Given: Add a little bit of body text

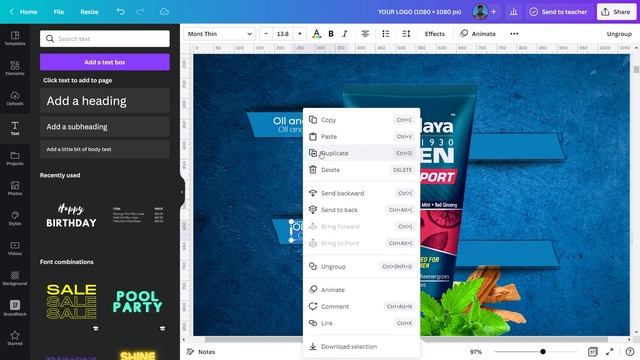Looking at the screenshot, I should [x=105, y=149].
